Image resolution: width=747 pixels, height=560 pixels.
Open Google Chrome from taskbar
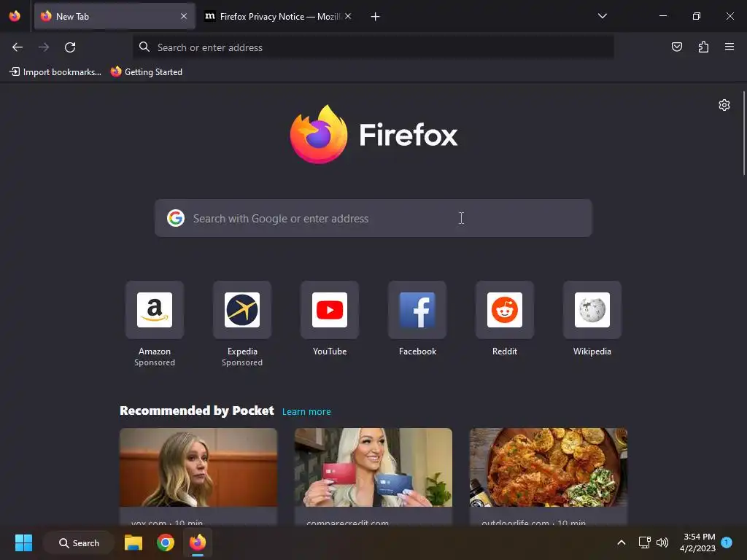(166, 542)
